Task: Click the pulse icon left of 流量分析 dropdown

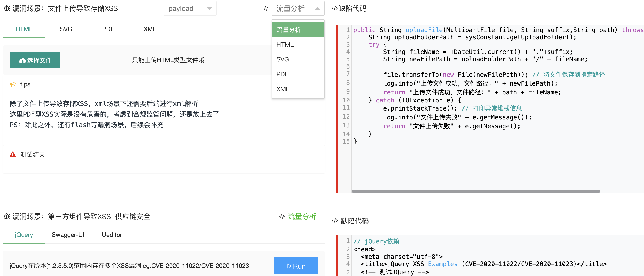Action: (266, 8)
